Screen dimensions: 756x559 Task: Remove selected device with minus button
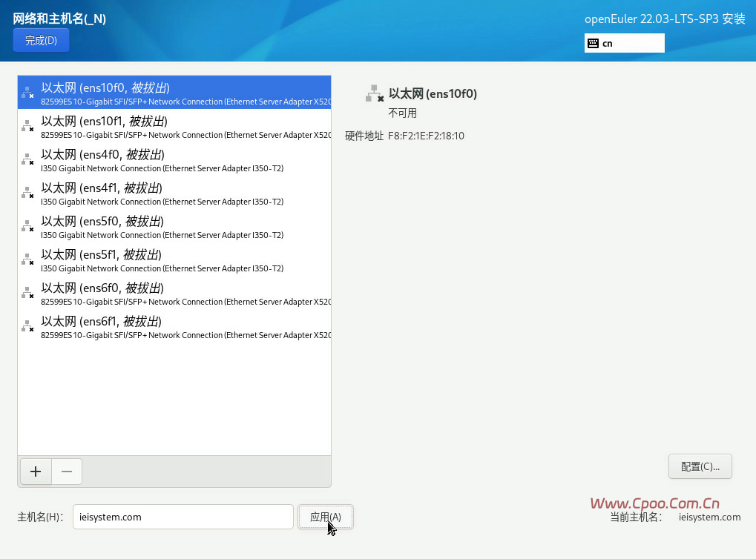[67, 472]
